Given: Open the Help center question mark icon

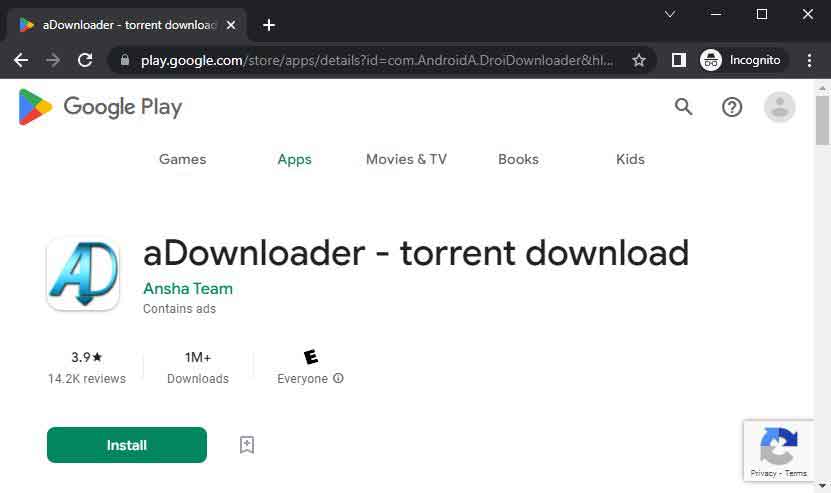Looking at the screenshot, I should click(732, 107).
